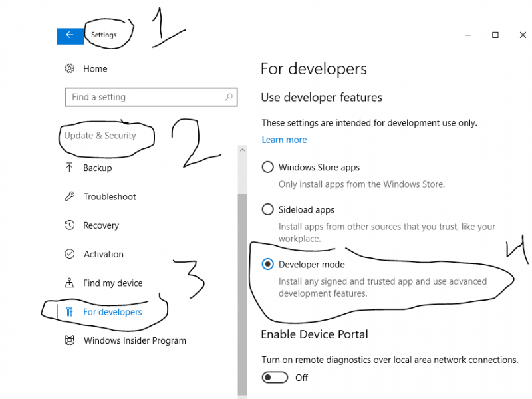The width and height of the screenshot is (532, 399).
Task: Open the Learn more link
Action: pos(284,140)
